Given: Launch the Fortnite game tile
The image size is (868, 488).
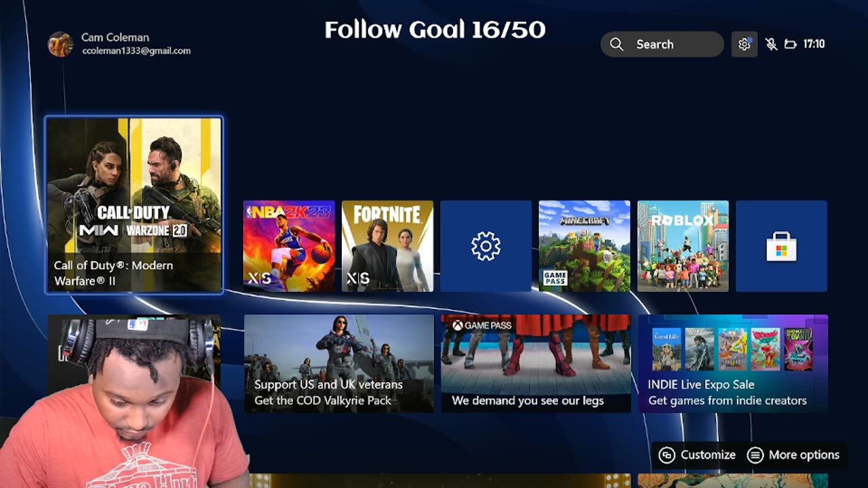Looking at the screenshot, I should click(x=387, y=246).
